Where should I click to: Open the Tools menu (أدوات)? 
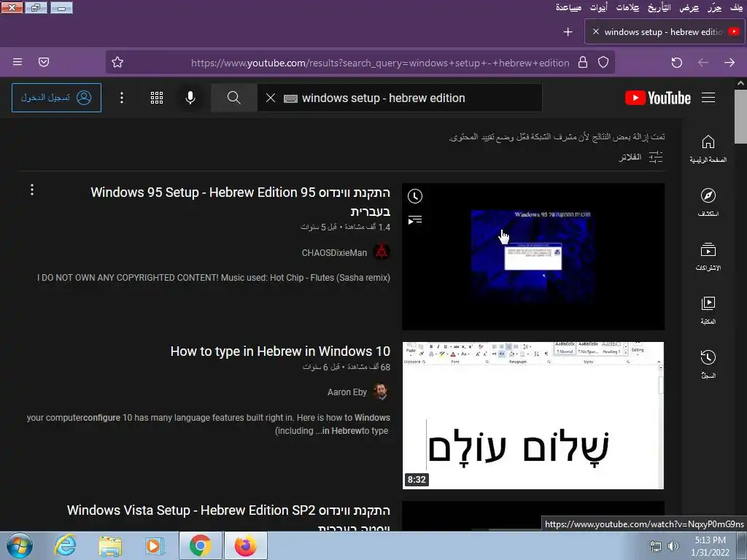pyautogui.click(x=598, y=7)
